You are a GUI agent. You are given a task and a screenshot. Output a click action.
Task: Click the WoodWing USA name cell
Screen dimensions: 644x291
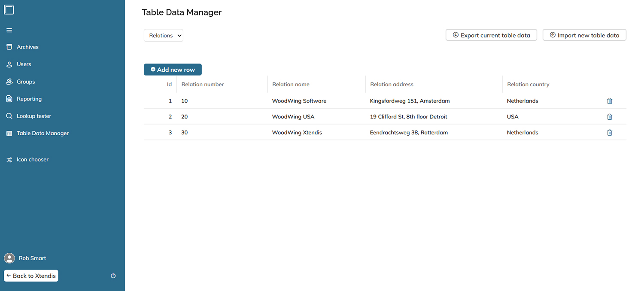pyautogui.click(x=293, y=117)
